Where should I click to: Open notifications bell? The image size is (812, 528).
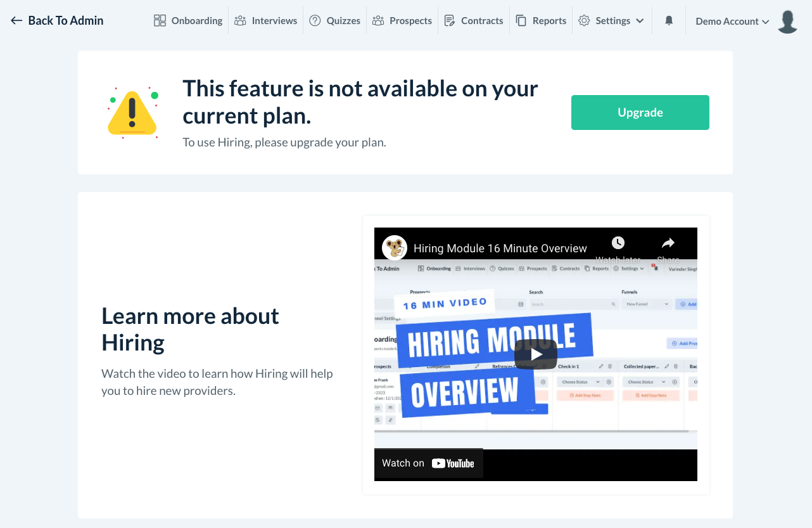pyautogui.click(x=669, y=21)
